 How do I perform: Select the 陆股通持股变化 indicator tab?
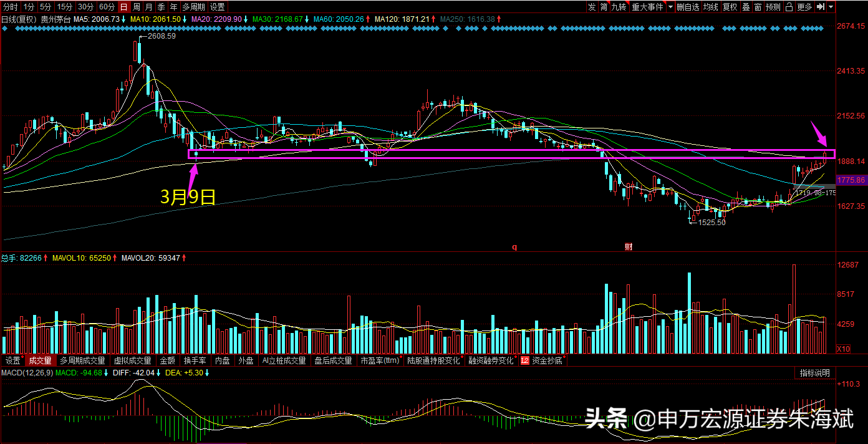pos(434,360)
